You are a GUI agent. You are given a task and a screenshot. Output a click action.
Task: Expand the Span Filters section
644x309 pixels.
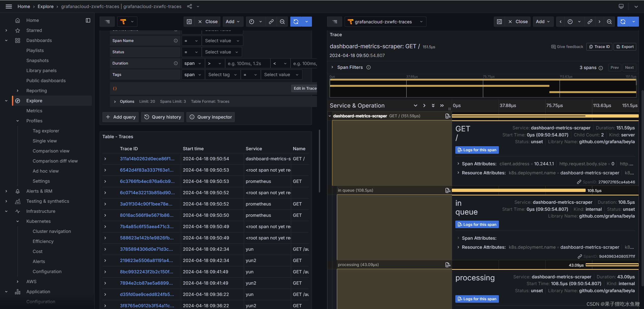pos(332,67)
